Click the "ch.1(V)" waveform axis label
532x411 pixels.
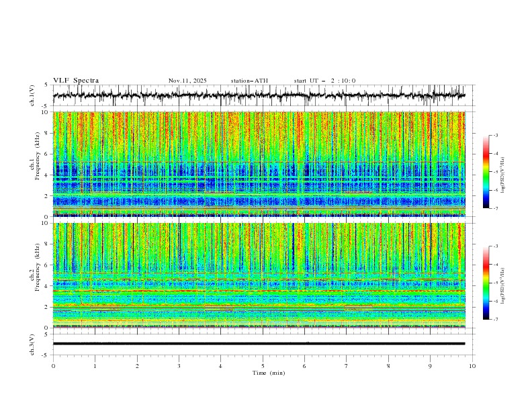pos(32,95)
